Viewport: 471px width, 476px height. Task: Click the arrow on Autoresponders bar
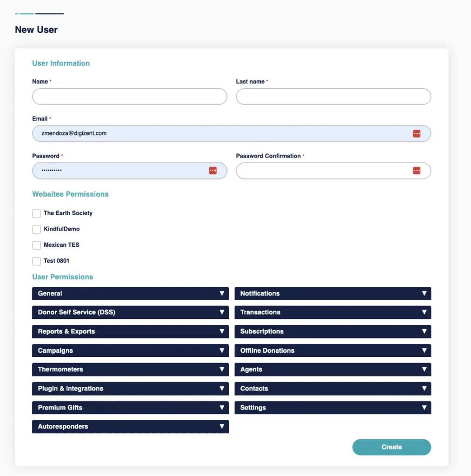(222, 427)
